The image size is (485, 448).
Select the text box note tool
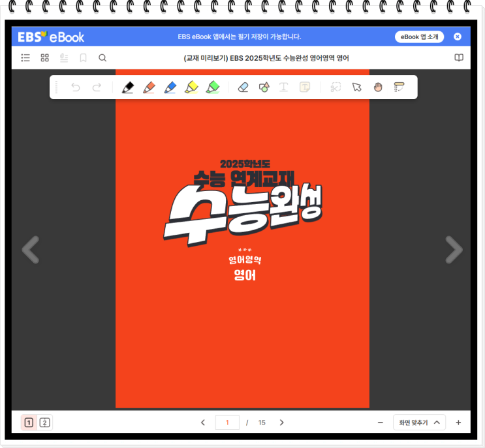[x=305, y=87]
